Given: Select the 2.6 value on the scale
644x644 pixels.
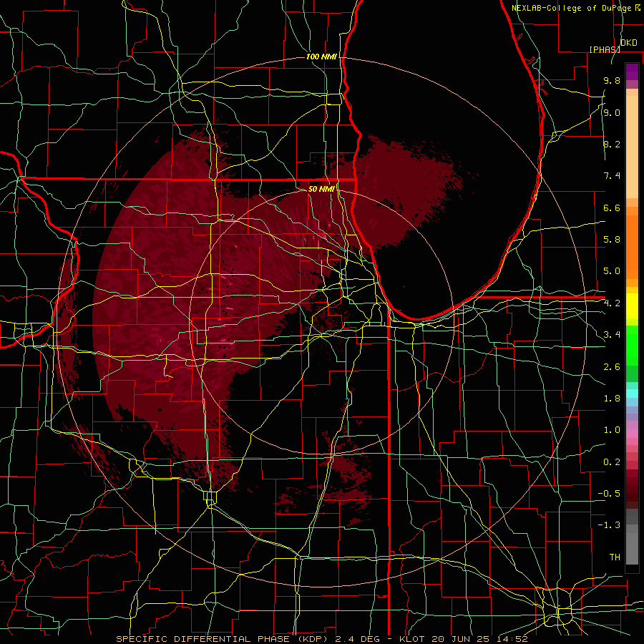Looking at the screenshot, I should (612, 367).
